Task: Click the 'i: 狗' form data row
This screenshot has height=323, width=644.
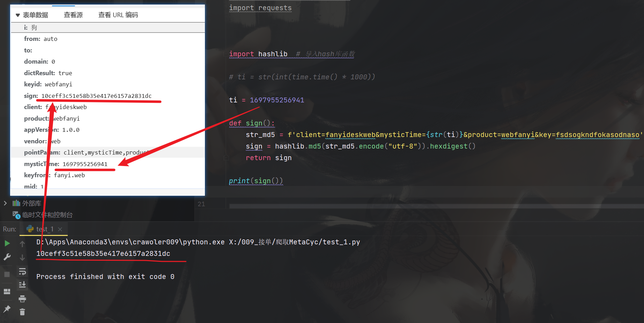Action: tap(108, 27)
